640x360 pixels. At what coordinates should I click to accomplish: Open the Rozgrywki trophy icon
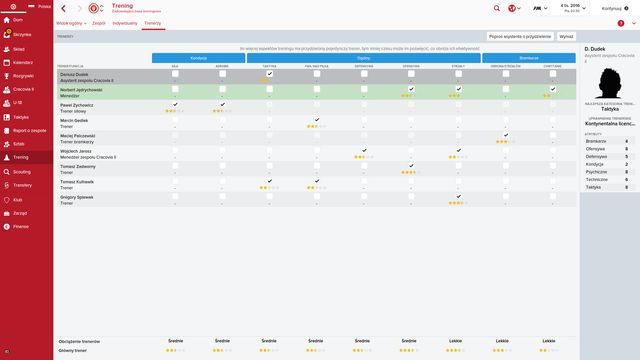click(7, 76)
